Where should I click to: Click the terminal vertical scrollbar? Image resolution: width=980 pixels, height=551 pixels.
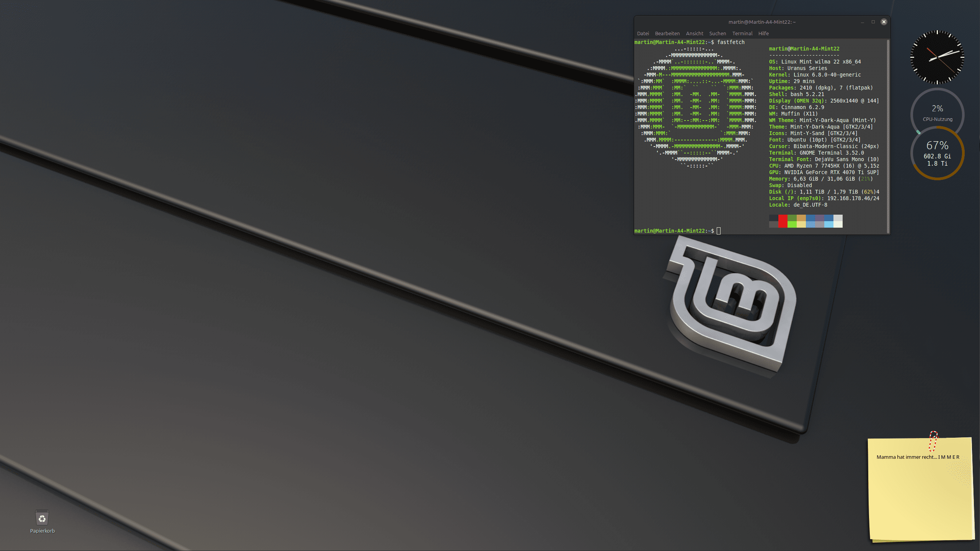[888, 136]
